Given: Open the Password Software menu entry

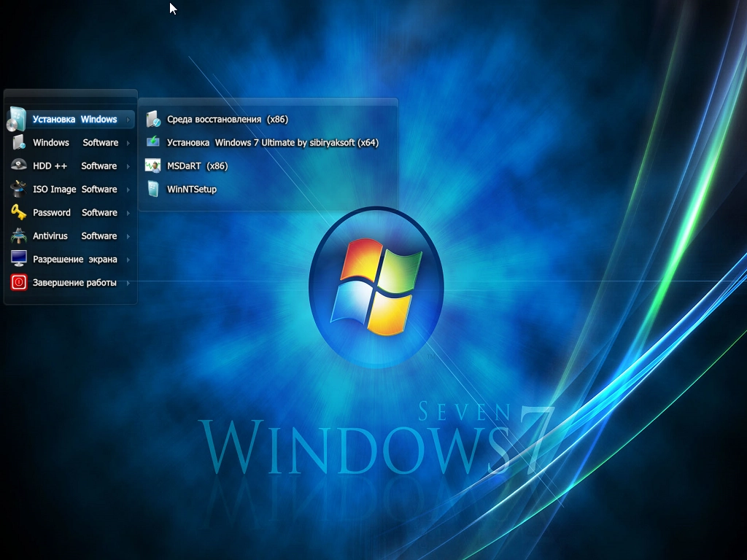Looking at the screenshot, I should [71, 212].
